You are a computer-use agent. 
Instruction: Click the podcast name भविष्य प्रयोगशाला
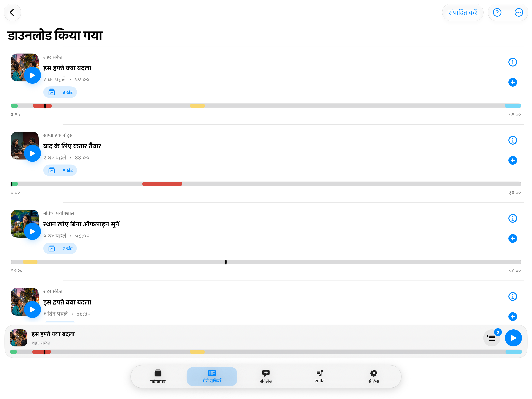point(59,213)
